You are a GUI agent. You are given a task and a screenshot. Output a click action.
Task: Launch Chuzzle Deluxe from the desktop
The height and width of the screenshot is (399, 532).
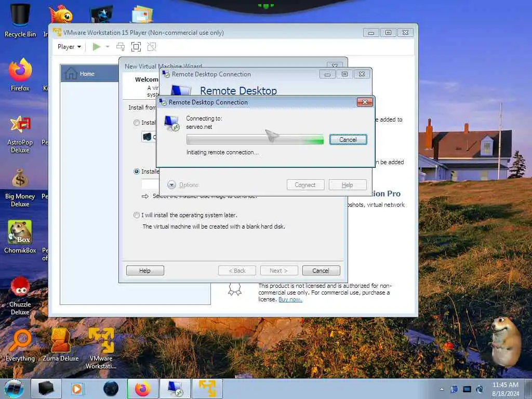pos(20,296)
